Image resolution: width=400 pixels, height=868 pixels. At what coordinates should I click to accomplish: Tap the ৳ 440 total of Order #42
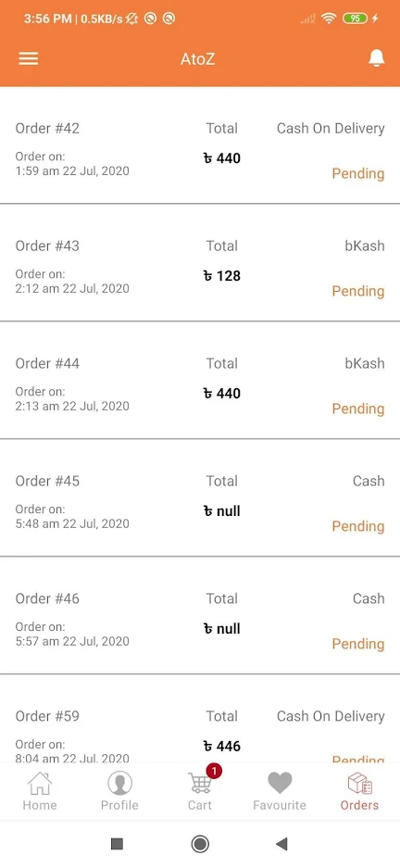pos(222,158)
